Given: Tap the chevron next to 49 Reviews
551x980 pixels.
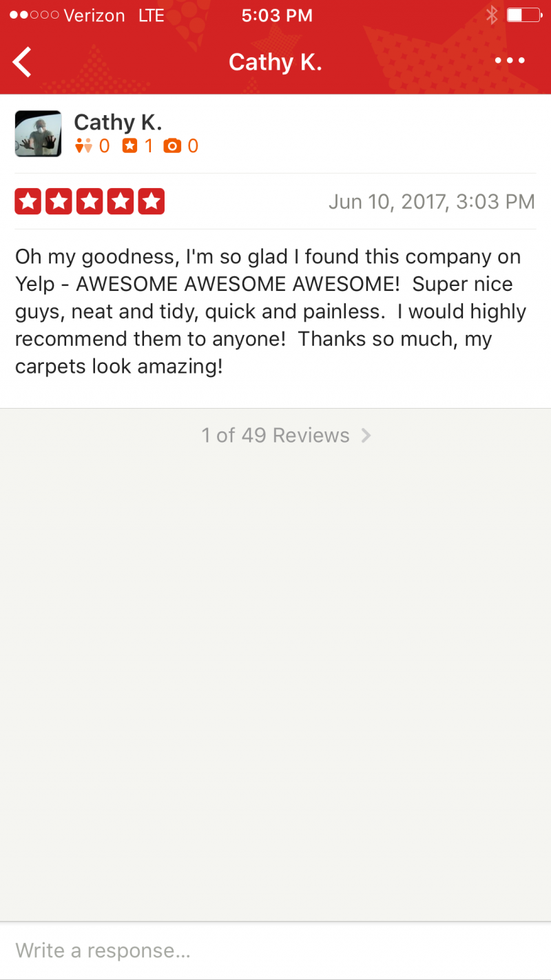Looking at the screenshot, I should tap(366, 436).
